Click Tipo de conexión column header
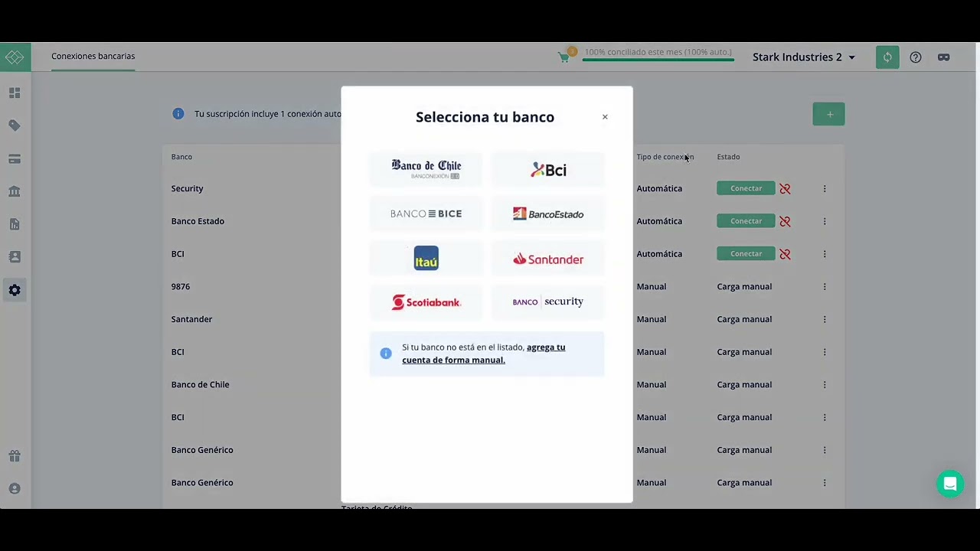The width and height of the screenshot is (980, 551). [x=665, y=157]
